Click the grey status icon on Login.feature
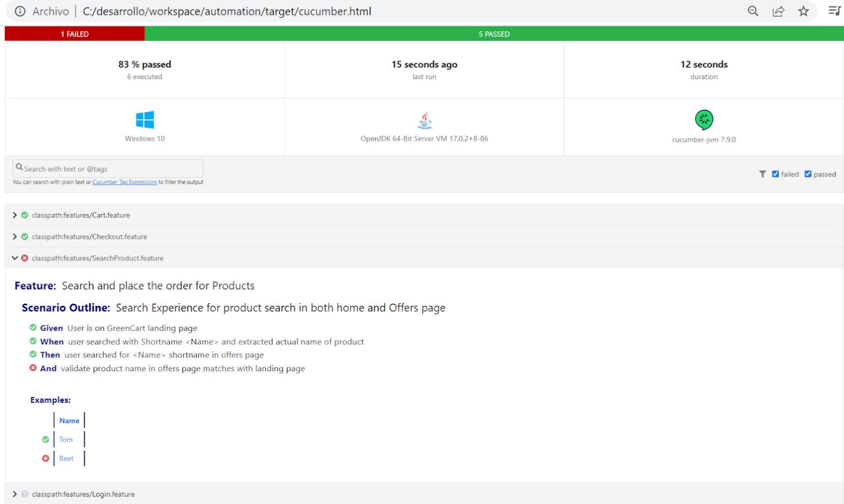Image resolution: width=844 pixels, height=504 pixels. pos(24,494)
